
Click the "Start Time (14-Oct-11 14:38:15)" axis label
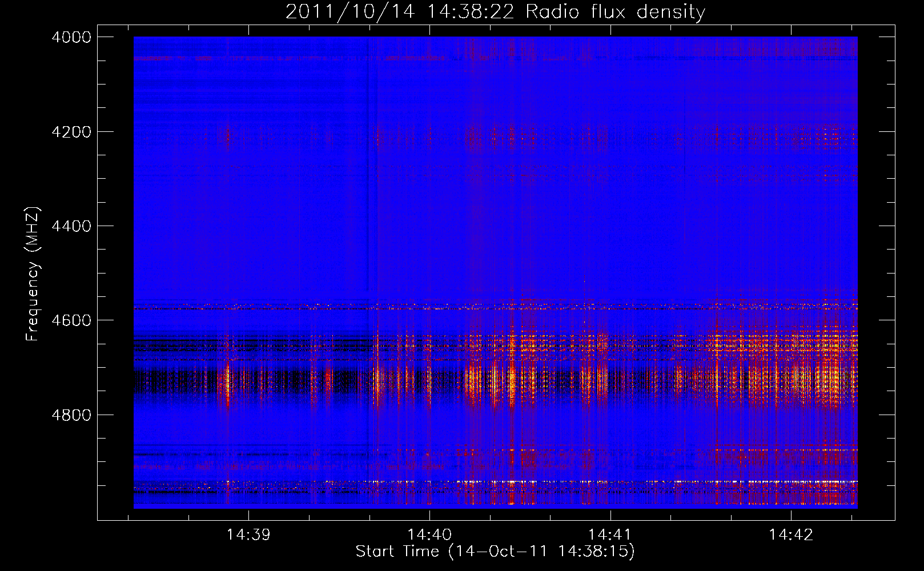(495, 552)
